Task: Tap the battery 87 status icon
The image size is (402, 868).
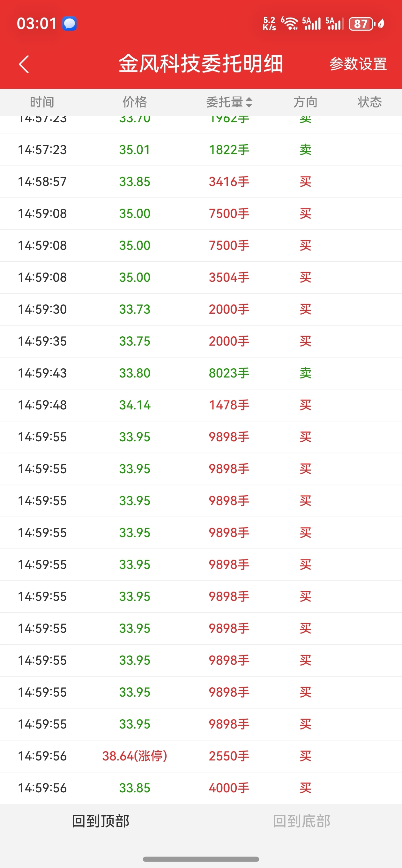Action: tap(361, 24)
